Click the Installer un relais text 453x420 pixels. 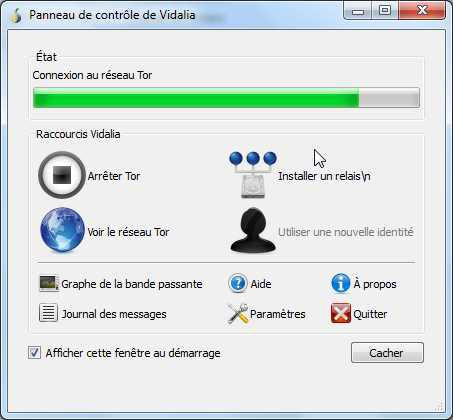click(x=324, y=176)
